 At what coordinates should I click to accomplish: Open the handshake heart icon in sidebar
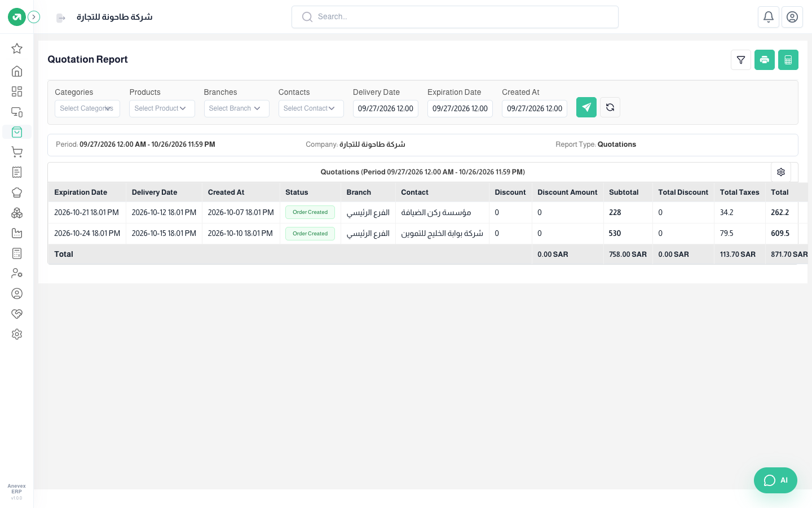coord(17,314)
